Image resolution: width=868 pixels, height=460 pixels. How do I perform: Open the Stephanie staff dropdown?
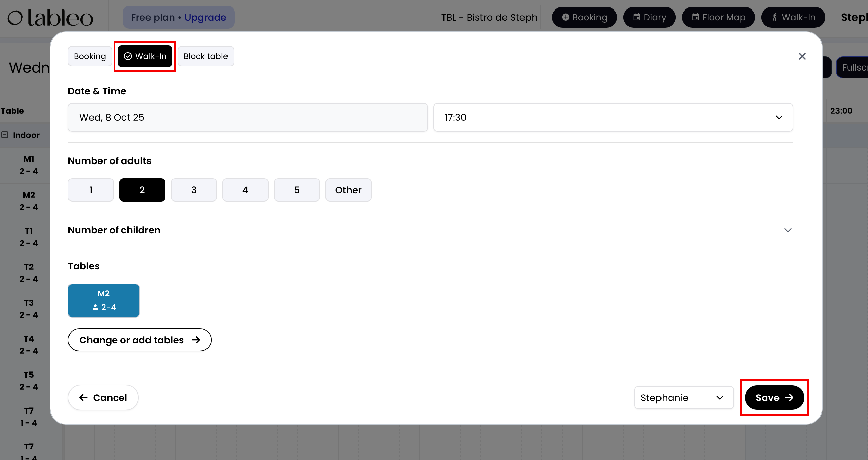pyautogui.click(x=684, y=398)
